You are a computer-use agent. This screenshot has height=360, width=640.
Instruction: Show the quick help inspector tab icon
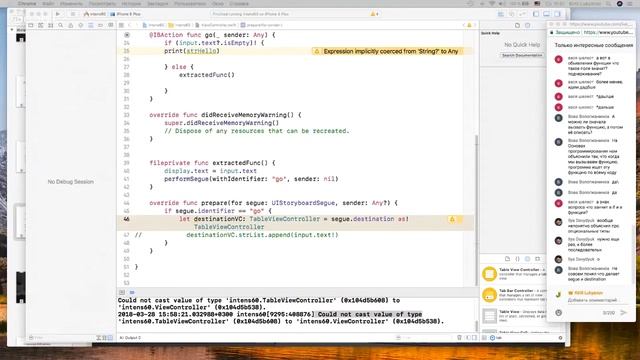pyautogui.click(x=527, y=25)
